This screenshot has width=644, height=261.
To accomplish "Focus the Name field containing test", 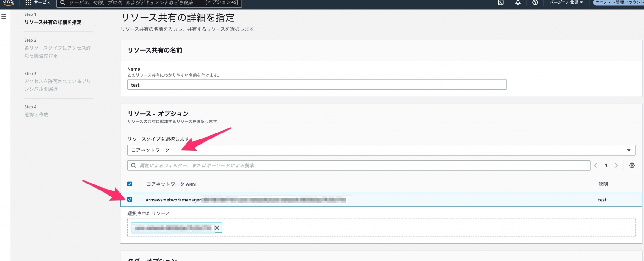I will tap(317, 85).
